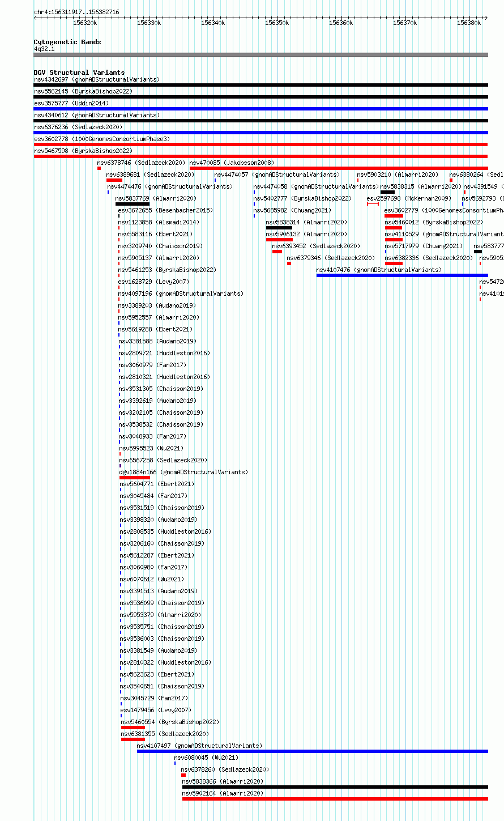Click the red bar under dgv1884n166 (gnomADStructuralVariants)
504x821 pixels.
tap(135, 478)
